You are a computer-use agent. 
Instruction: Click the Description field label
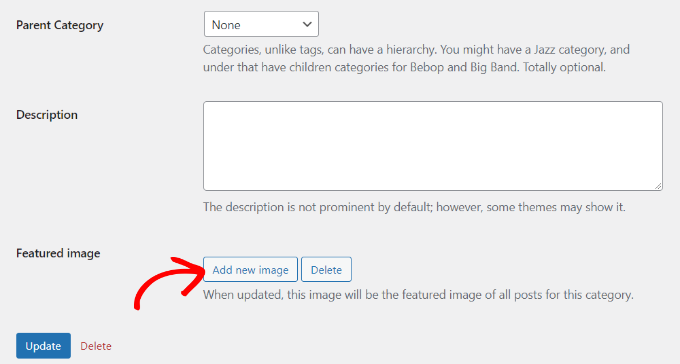click(x=47, y=115)
